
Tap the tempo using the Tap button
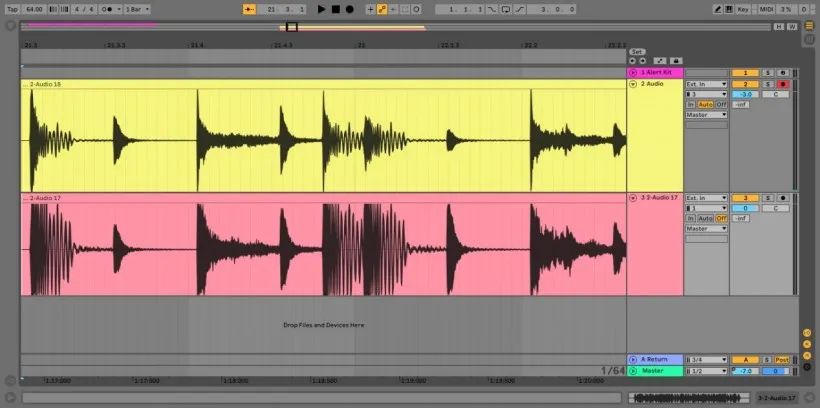tap(12, 9)
